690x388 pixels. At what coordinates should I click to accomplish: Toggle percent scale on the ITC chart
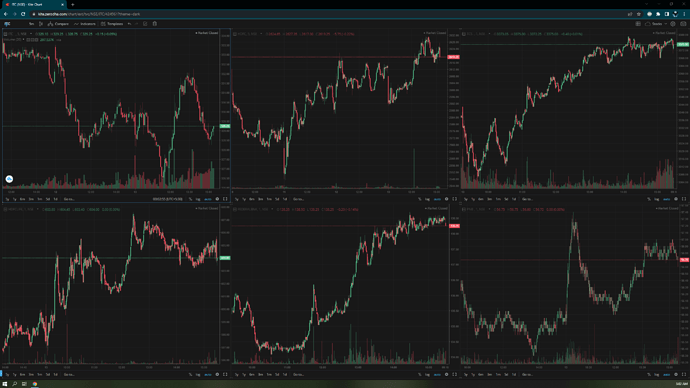coord(191,199)
